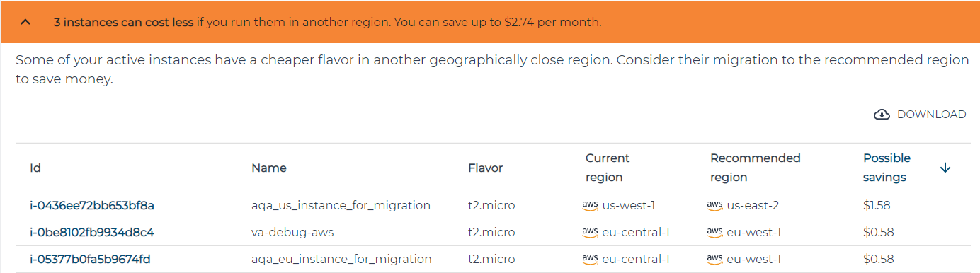Open instance i-05377b0fa5b9674fd
This screenshot has width=980, height=273.
90,259
